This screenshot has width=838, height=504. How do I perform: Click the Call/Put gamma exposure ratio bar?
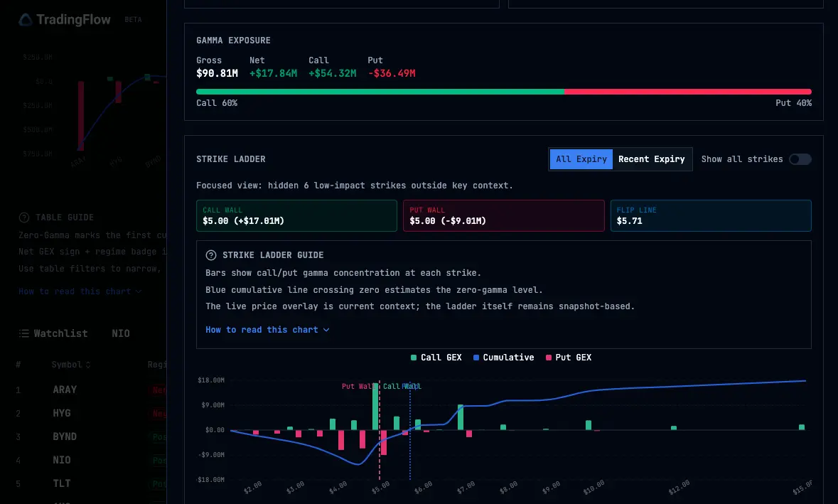[503, 92]
